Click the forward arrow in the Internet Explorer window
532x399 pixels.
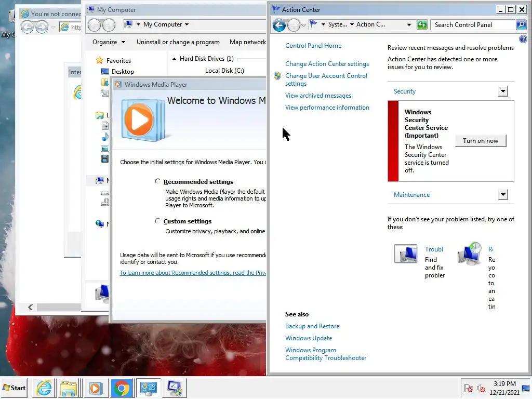point(42,27)
